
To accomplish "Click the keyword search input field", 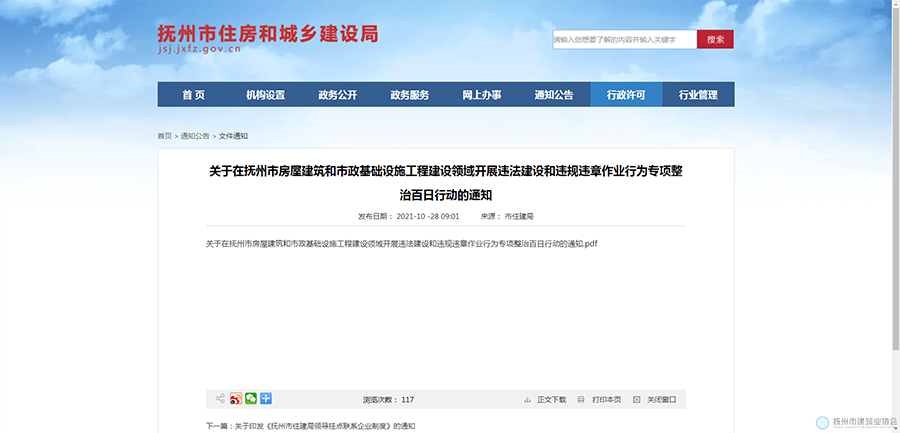I will point(624,40).
